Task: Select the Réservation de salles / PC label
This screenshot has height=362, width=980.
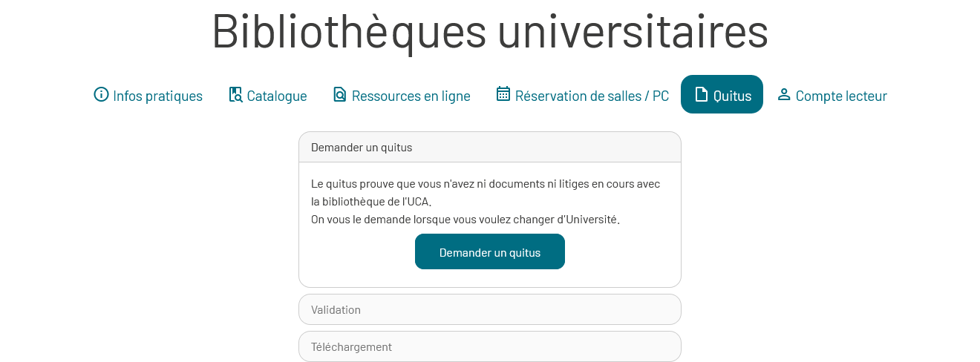Action: [592, 96]
